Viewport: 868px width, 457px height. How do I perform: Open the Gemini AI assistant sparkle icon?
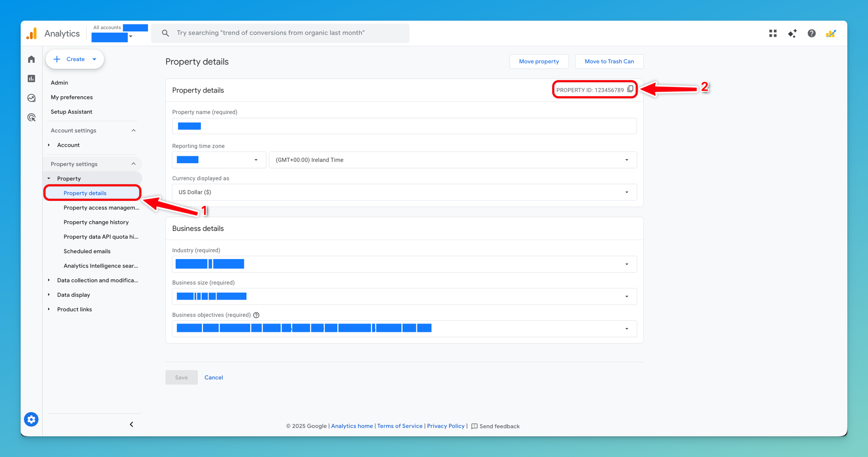pos(792,33)
